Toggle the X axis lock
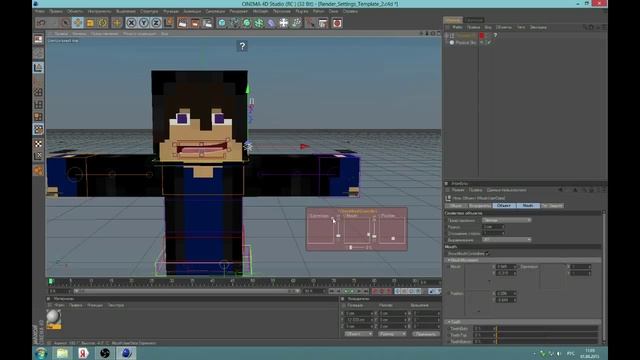Viewport: 640px width, 360px height. (131, 23)
